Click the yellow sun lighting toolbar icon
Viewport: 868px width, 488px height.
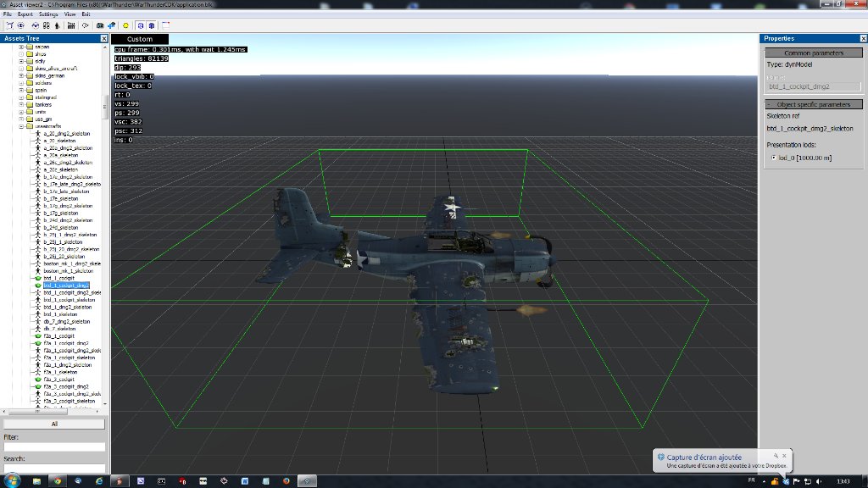(125, 25)
